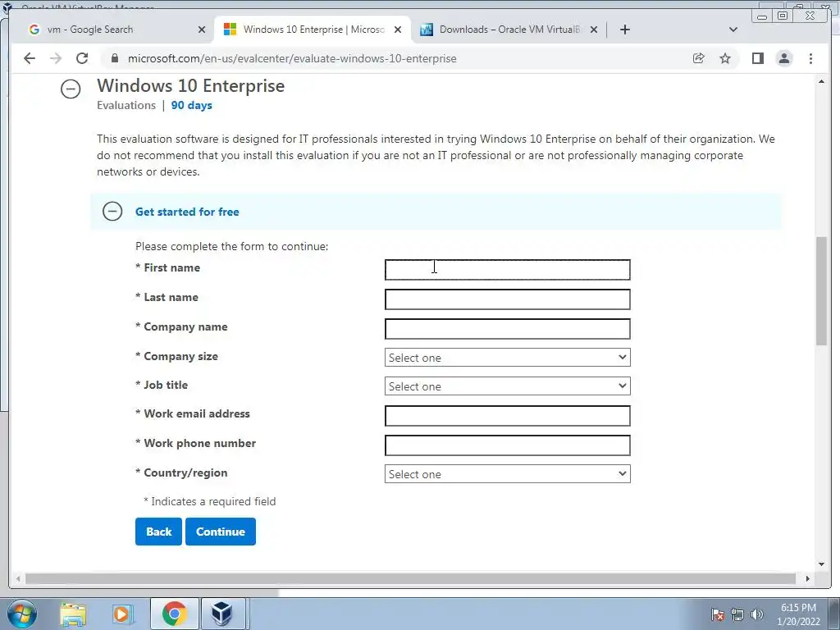Viewport: 840px width, 630px height.
Task: Click the Chrome taskbar icon
Action: tap(175, 614)
